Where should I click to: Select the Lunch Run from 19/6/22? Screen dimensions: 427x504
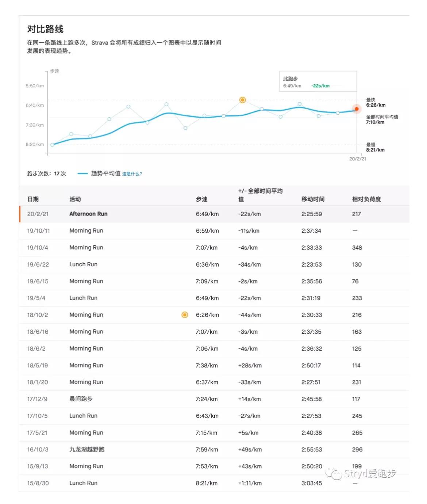(x=83, y=264)
